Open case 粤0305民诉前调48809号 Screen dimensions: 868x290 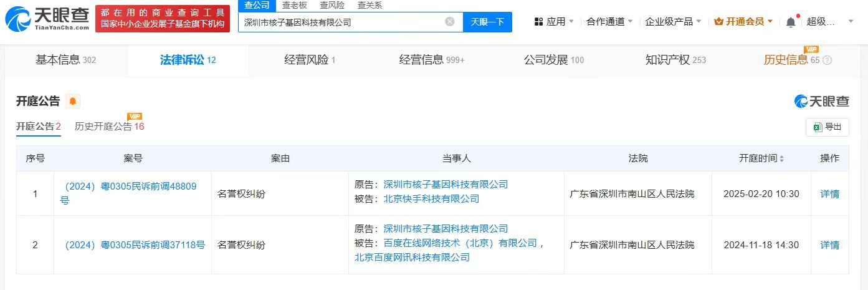[x=128, y=193]
